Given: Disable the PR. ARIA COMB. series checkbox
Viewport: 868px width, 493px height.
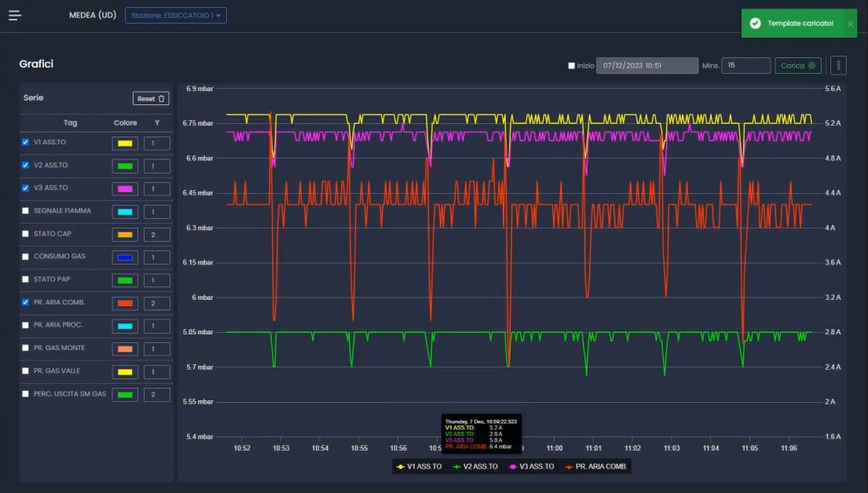Looking at the screenshot, I should click(25, 302).
